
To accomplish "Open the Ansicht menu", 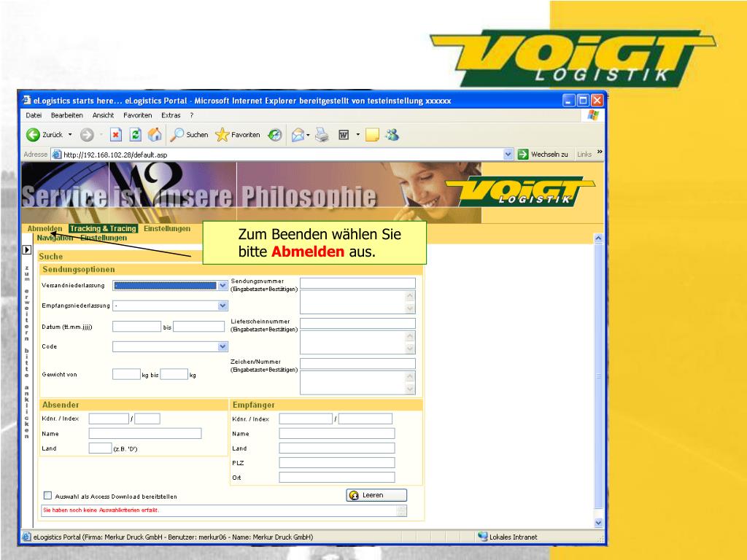I will click(x=103, y=115).
